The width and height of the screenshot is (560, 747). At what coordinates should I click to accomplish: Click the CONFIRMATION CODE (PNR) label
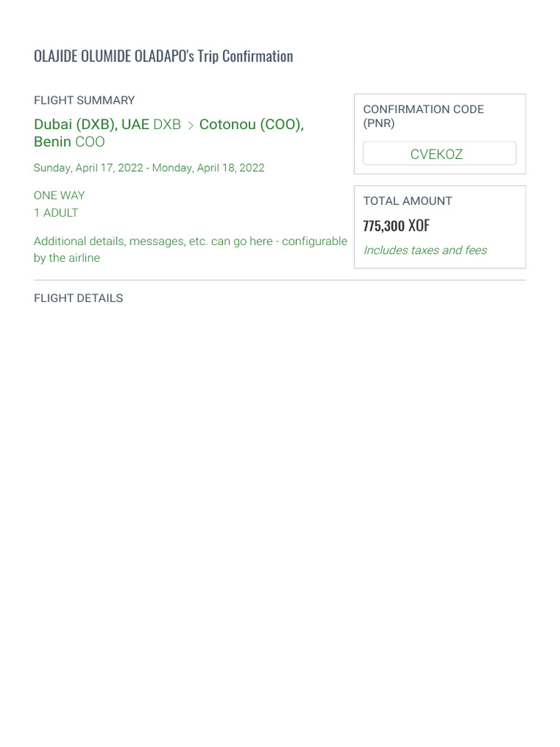tap(423, 116)
